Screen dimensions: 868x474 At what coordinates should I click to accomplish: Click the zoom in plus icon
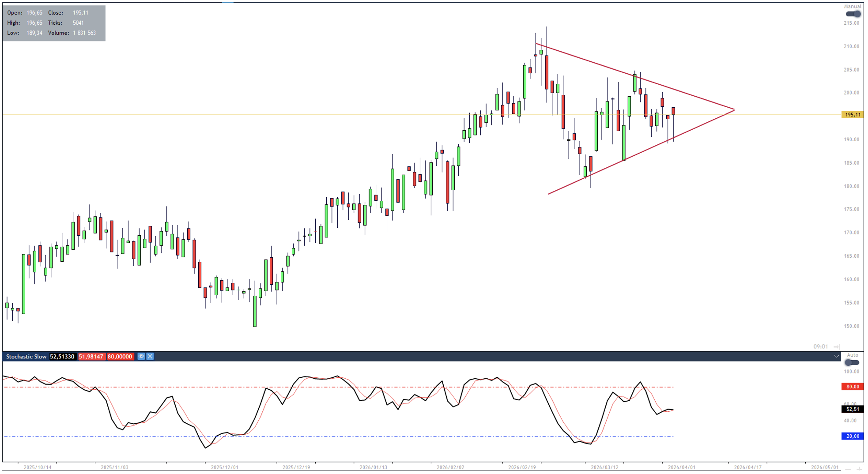860,469
